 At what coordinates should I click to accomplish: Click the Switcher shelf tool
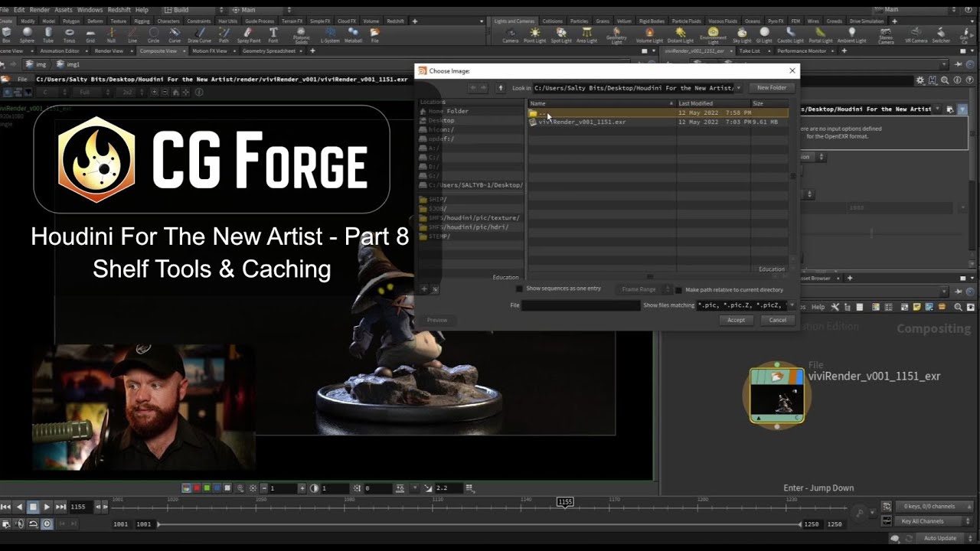(x=941, y=35)
